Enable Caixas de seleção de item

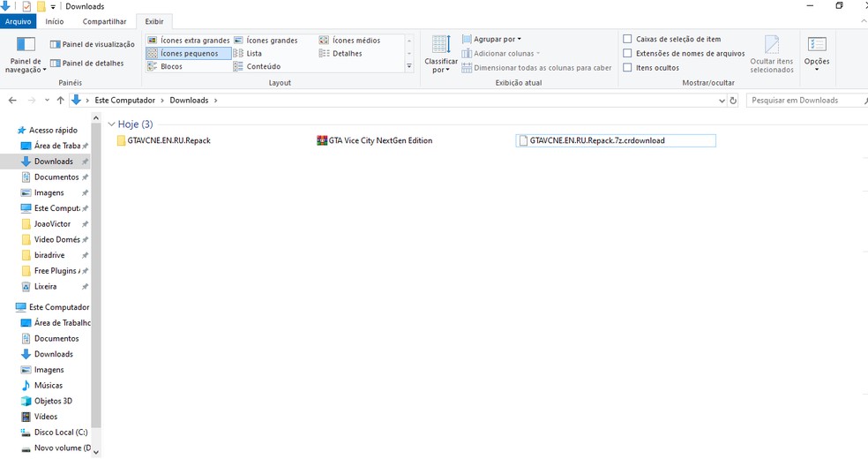coord(627,39)
